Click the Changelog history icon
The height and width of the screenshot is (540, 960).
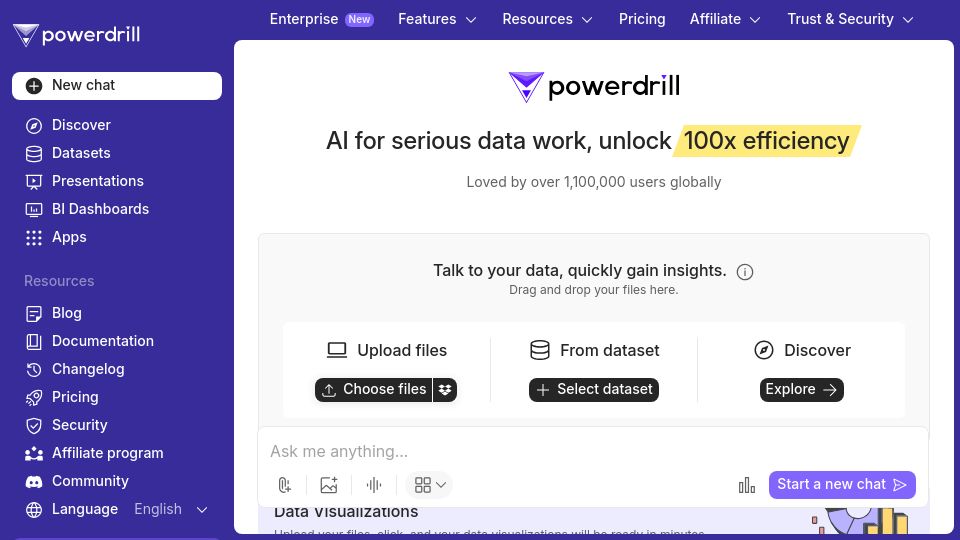pyautogui.click(x=34, y=370)
